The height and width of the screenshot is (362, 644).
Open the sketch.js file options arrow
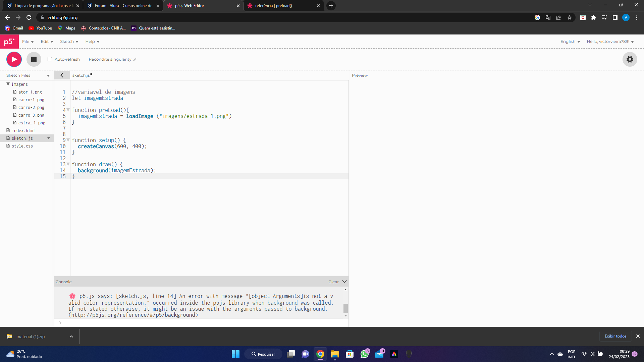pyautogui.click(x=49, y=138)
